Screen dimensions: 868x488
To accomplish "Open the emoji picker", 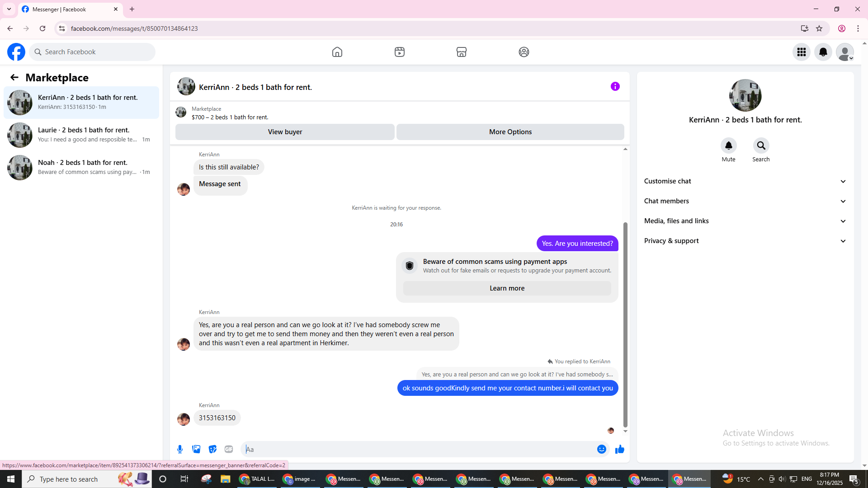I will click(602, 449).
